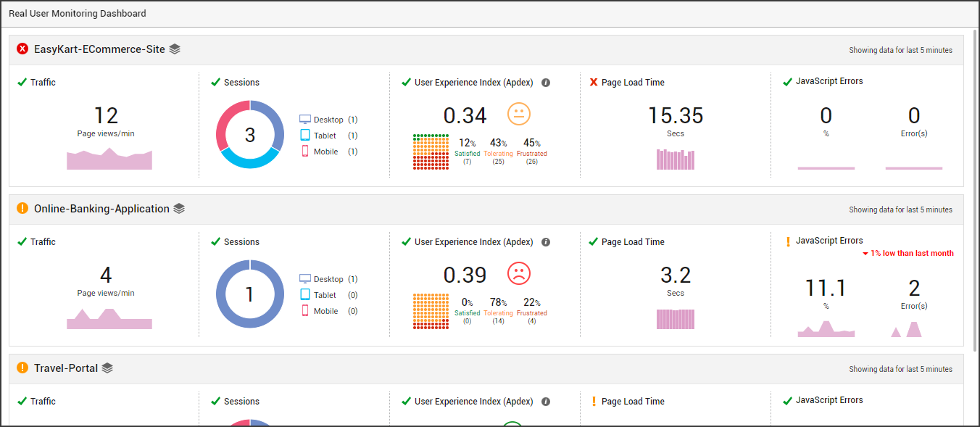Click the Online-Banking JavaScript error percentage sparkline

[826, 329]
